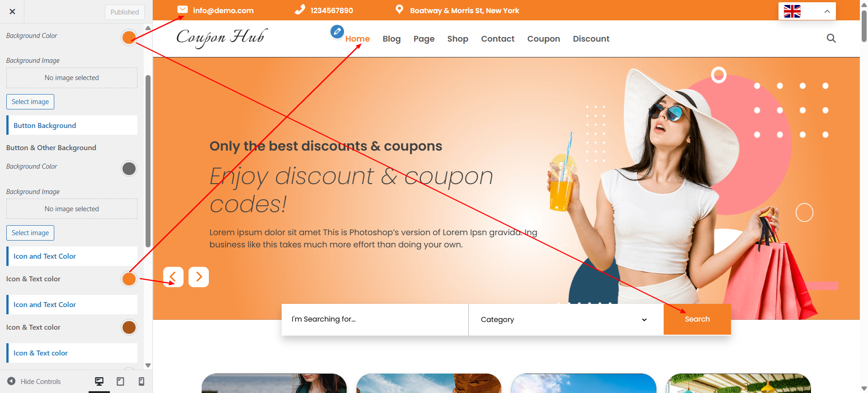Image resolution: width=868 pixels, height=393 pixels.
Task: Open the gray Background Color swatch
Action: 129,169
